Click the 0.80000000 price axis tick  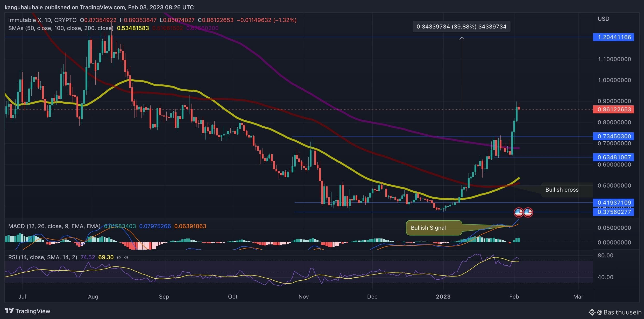614,122
